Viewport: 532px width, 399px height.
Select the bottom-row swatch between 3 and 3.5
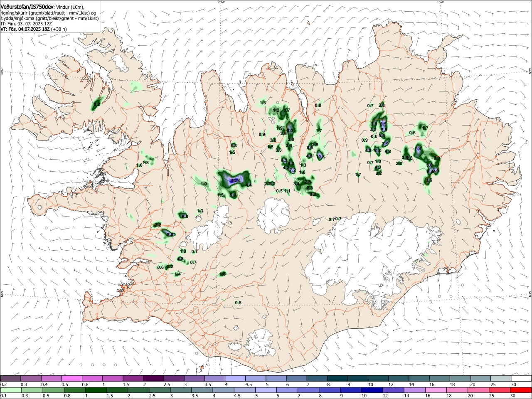click(x=181, y=390)
